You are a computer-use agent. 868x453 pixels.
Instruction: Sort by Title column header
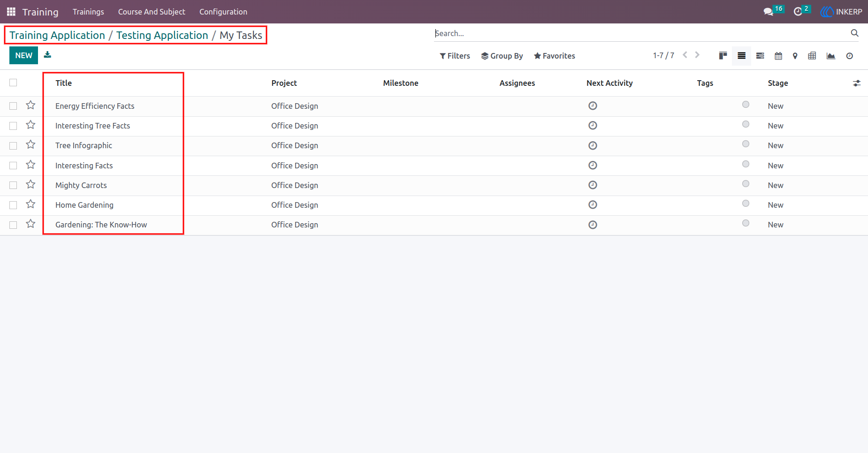coord(63,83)
